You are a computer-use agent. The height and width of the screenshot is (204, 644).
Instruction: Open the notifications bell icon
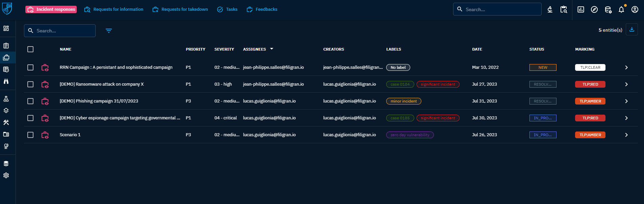[x=621, y=9]
